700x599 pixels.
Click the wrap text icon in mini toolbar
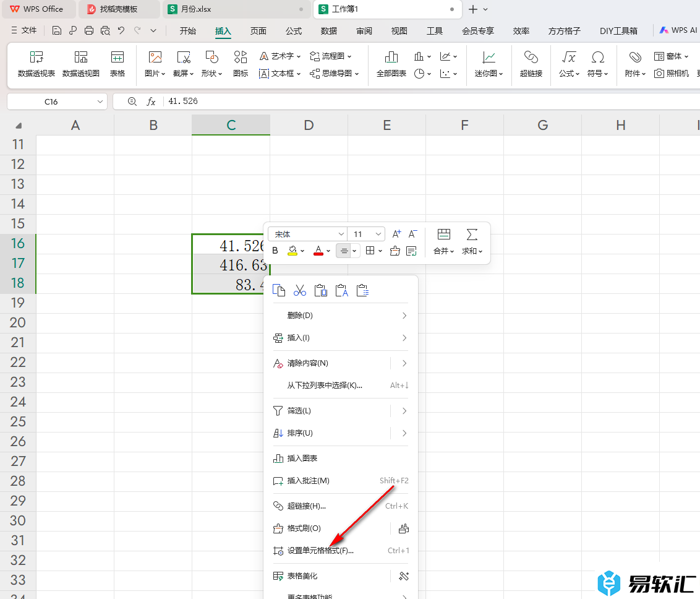click(412, 251)
